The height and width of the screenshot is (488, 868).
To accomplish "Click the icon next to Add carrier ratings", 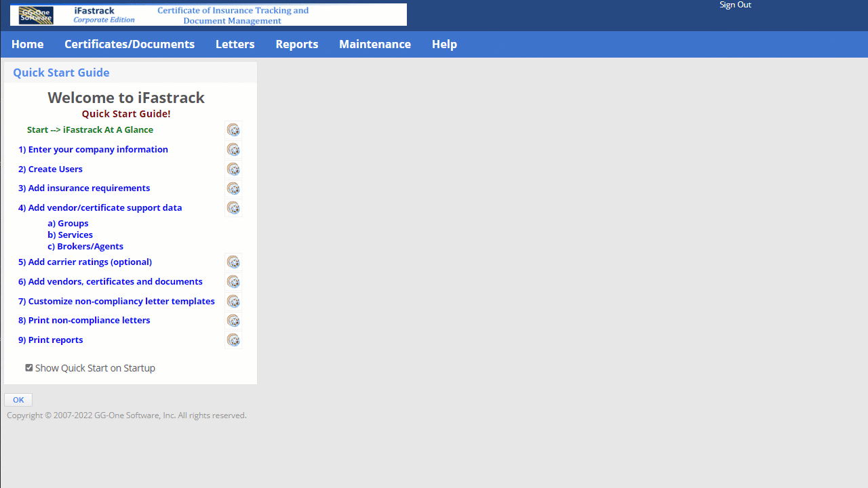I will tap(233, 262).
